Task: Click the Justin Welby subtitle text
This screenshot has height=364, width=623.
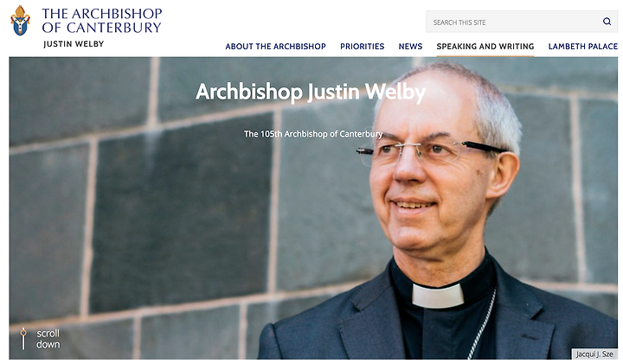Action: pos(74,44)
